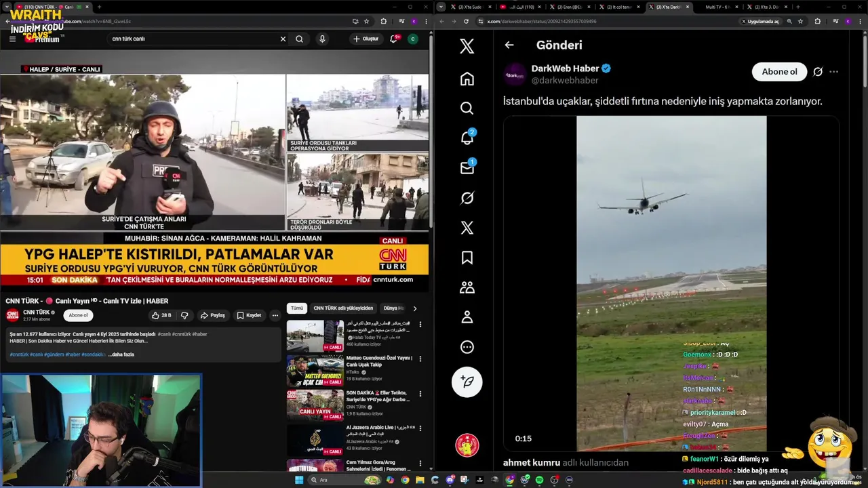Bookmark the X page with star icon
The image size is (868, 488).
[x=800, y=22]
